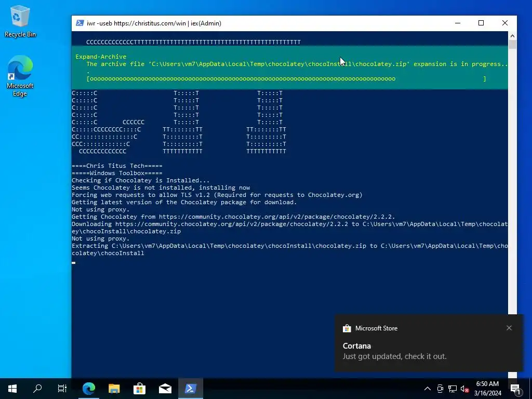
Task: Open the Recycle Bin desktop icon
Action: [x=20, y=21]
